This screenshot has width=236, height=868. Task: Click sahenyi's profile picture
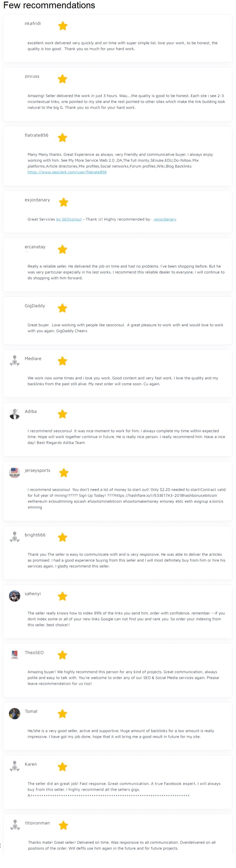click(15, 596)
